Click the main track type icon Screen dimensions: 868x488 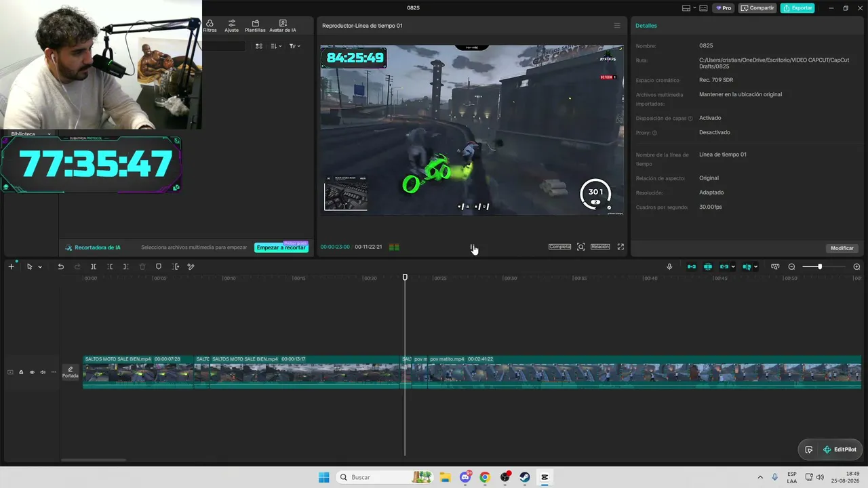[x=10, y=372]
